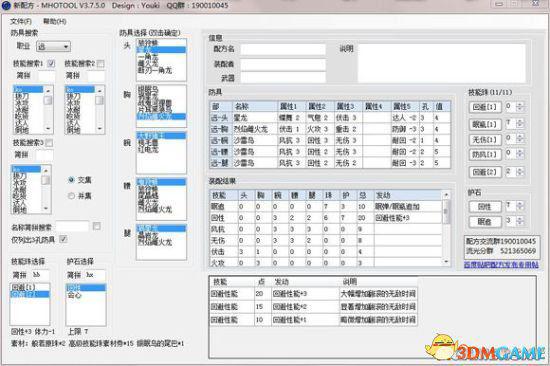Click the 眠盒 护石 button
550x366 pixels.
[x=485, y=222]
